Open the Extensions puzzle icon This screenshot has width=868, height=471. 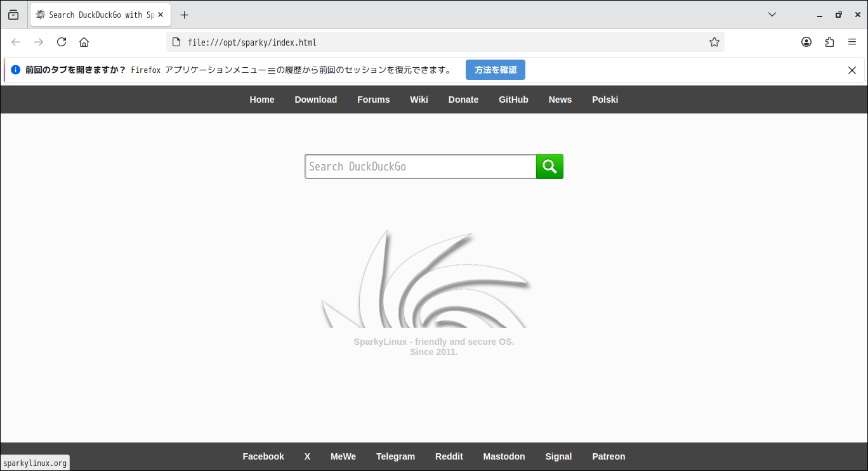(829, 42)
